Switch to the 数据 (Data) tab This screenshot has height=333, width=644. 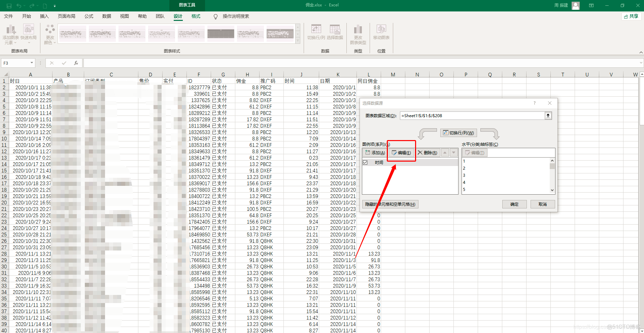click(107, 16)
